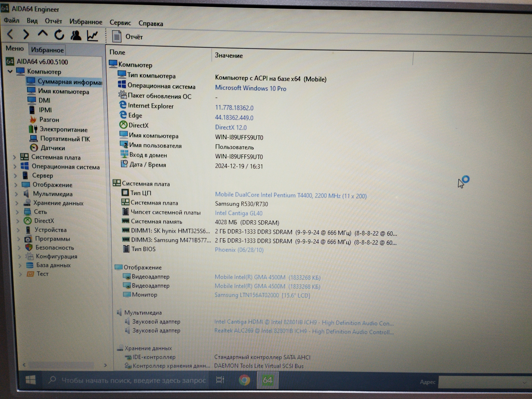The height and width of the screenshot is (399, 532).
Task: Expand the Системная плата tree node
Action: pos(14,157)
